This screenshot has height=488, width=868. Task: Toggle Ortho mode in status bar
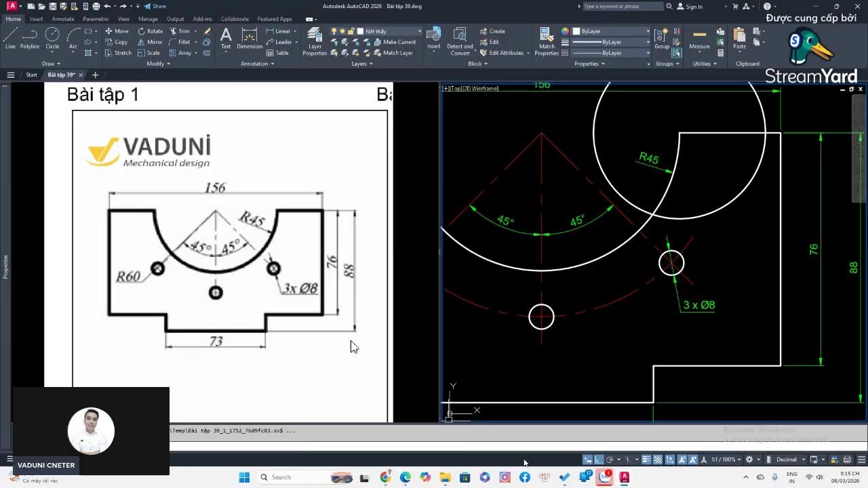tap(599, 460)
